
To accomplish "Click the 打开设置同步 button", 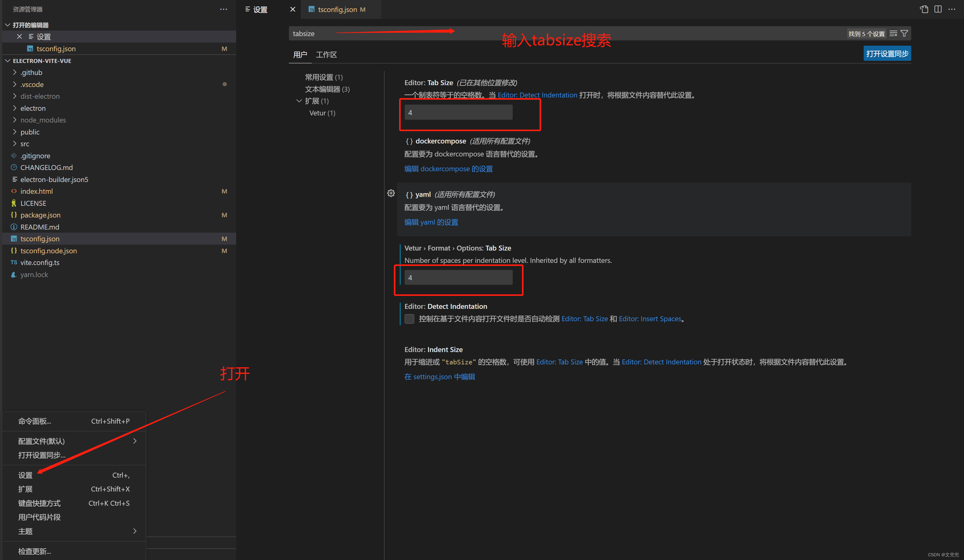I will tap(887, 53).
